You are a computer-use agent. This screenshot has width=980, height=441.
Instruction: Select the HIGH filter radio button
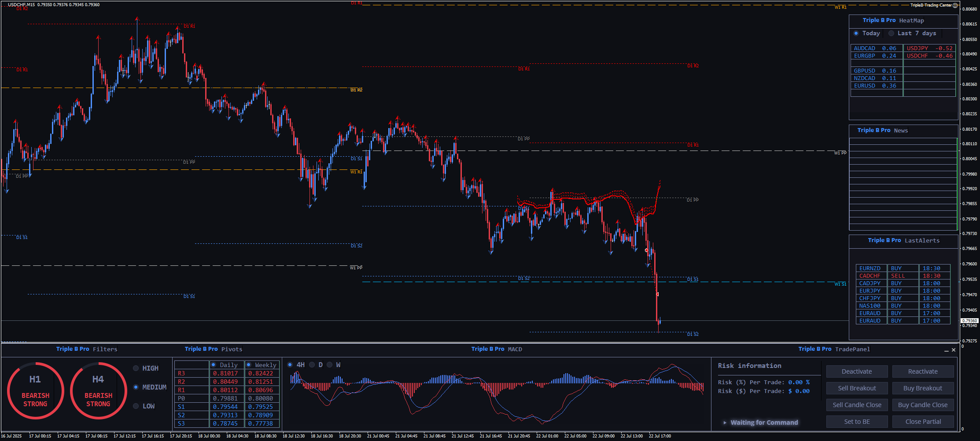click(136, 368)
